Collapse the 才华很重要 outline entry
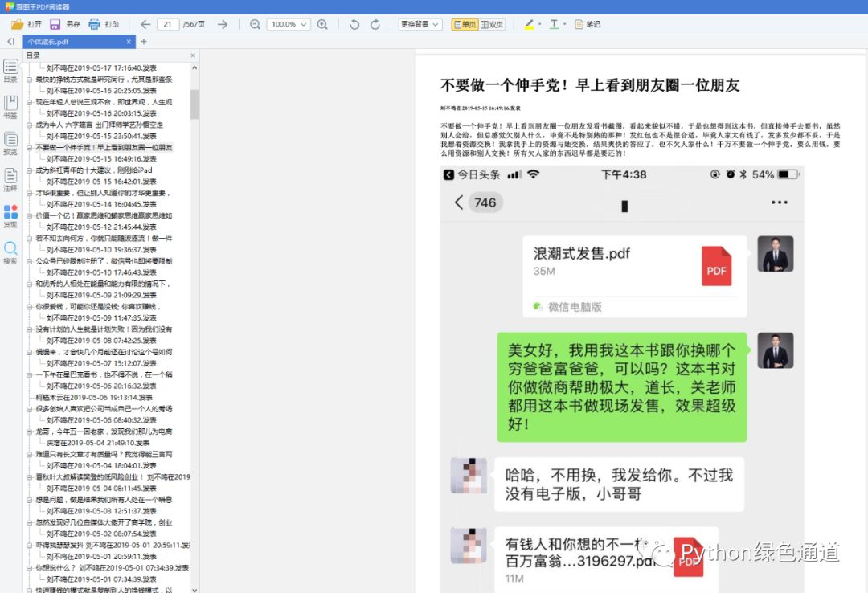Screen dimensions: 868x593 pos(29,193)
